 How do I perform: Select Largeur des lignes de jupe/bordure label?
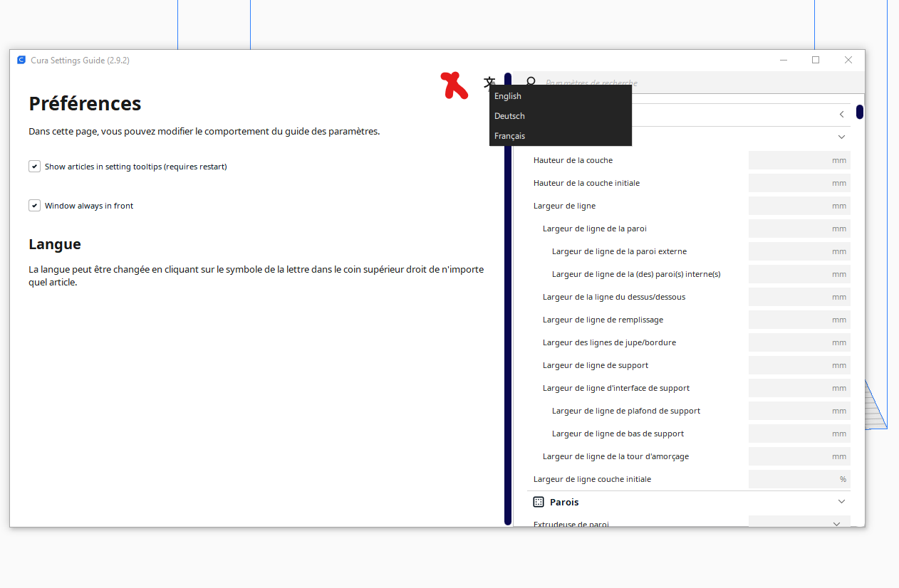click(609, 342)
